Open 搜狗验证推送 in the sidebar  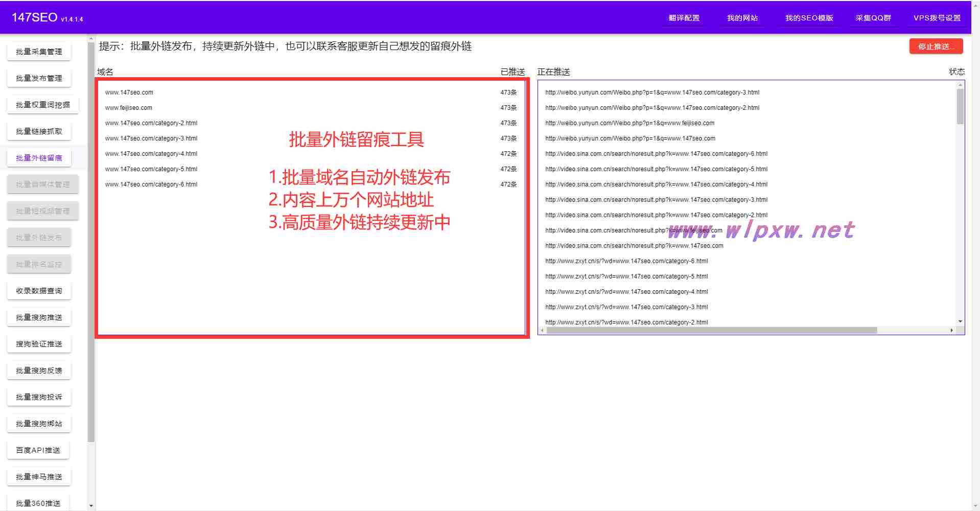(39, 344)
